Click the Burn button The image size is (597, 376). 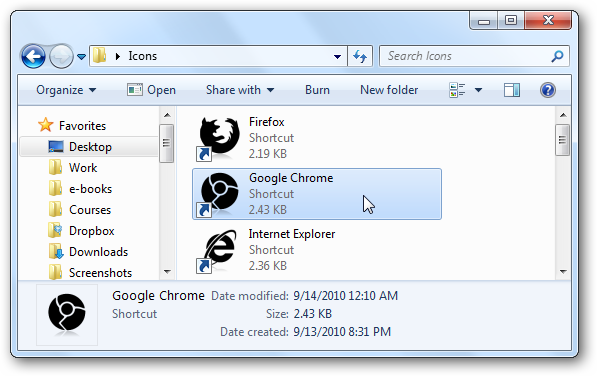[317, 90]
